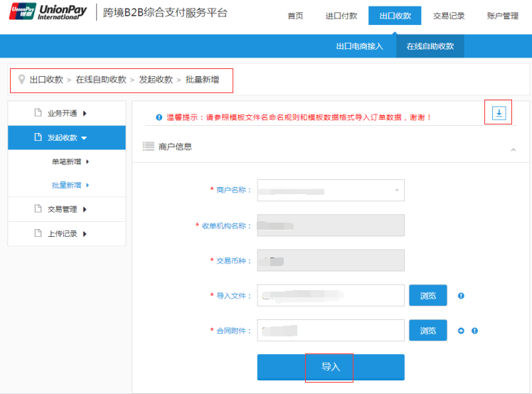Click the download template icon

(x=499, y=113)
